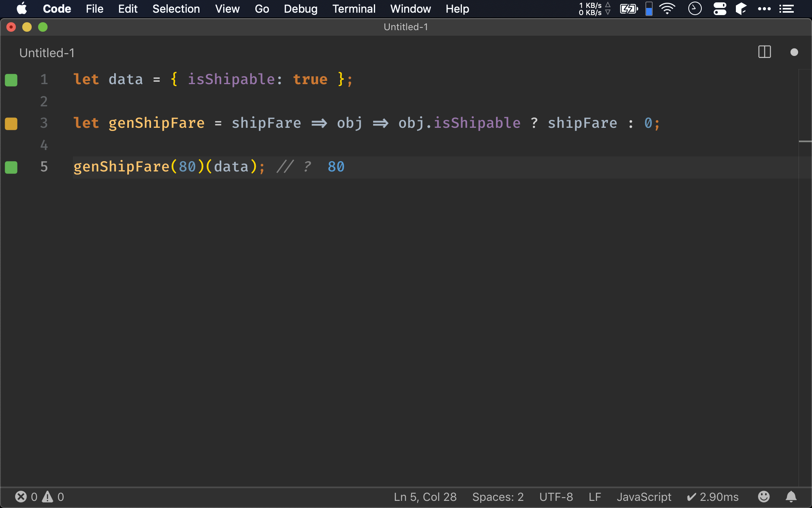Click the genShipFare(80) call on line 5
Image resolution: width=812 pixels, height=508 pixels.
pyautogui.click(x=139, y=167)
